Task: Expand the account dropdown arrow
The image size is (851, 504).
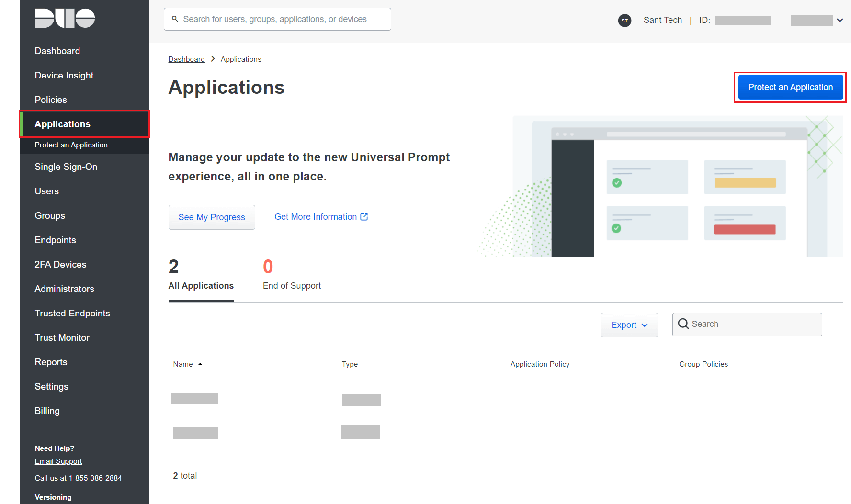Action: (x=840, y=20)
